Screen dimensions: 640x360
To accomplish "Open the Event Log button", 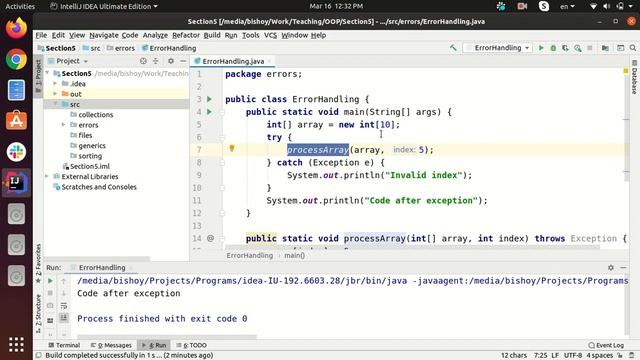I will click(x=606, y=345).
